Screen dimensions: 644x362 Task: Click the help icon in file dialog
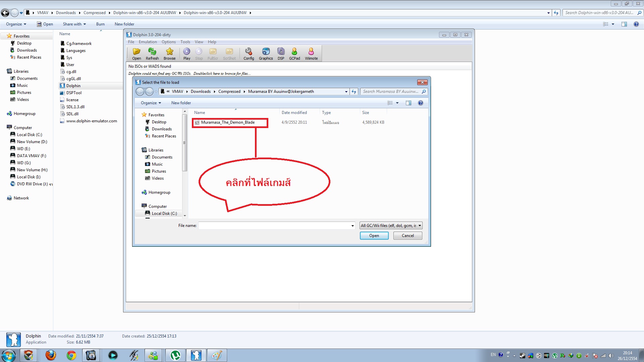pyautogui.click(x=421, y=103)
